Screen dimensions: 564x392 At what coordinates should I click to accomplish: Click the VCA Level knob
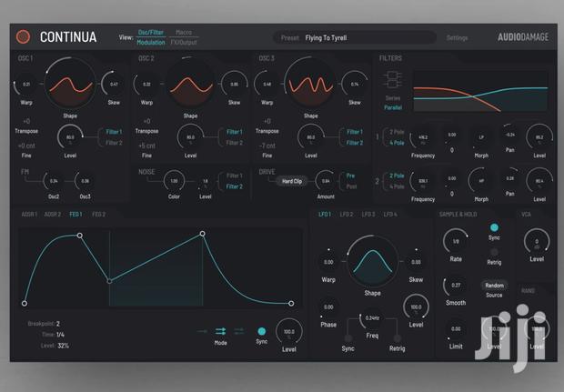[x=537, y=241]
